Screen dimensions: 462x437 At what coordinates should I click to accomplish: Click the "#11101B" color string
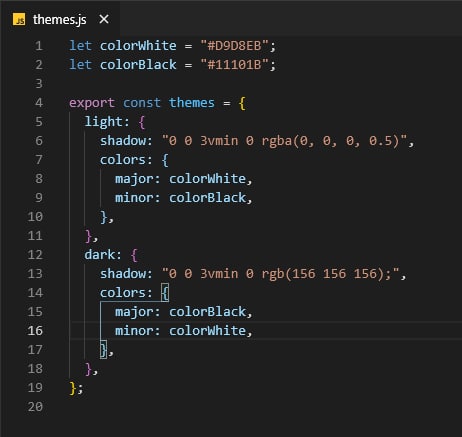click(x=234, y=65)
